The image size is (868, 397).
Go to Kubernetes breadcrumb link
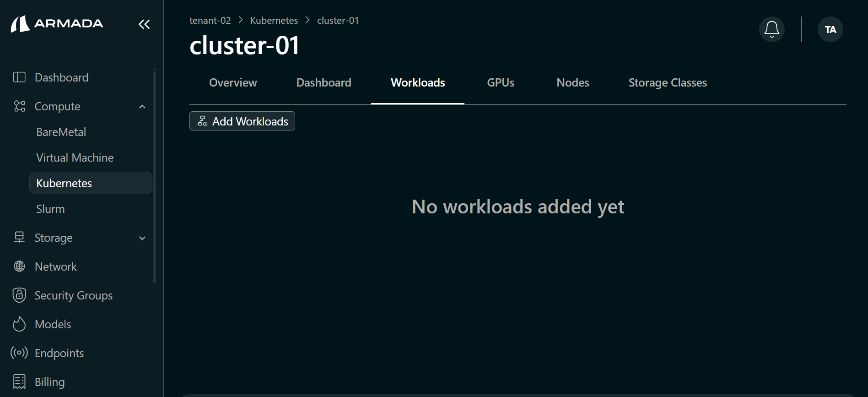pos(274,21)
